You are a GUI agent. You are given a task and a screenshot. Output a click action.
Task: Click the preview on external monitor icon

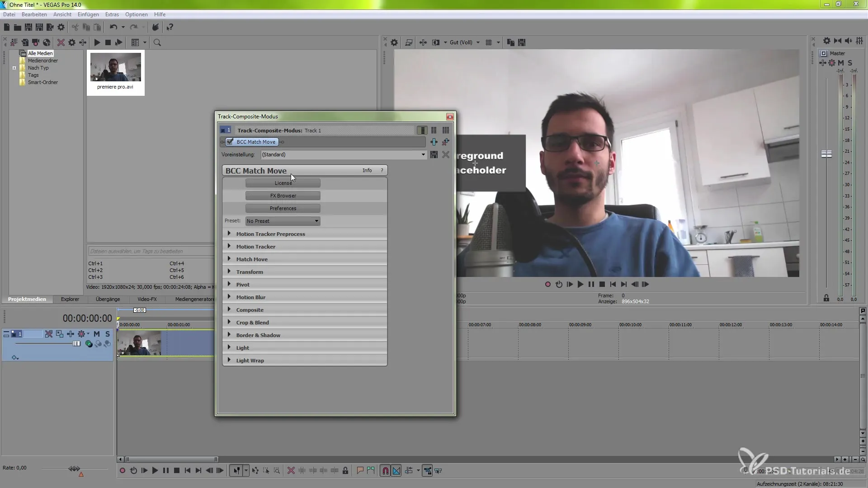click(x=409, y=42)
